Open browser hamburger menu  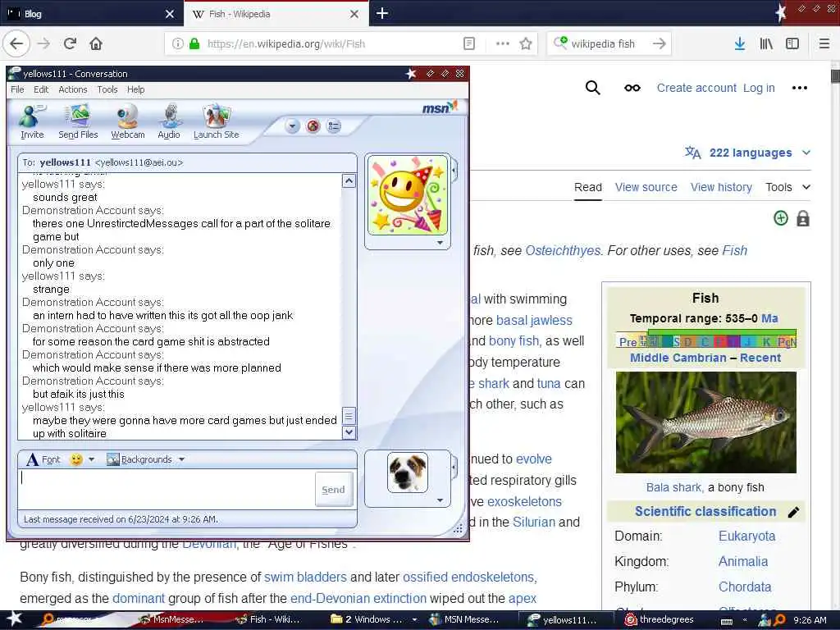coord(824,43)
